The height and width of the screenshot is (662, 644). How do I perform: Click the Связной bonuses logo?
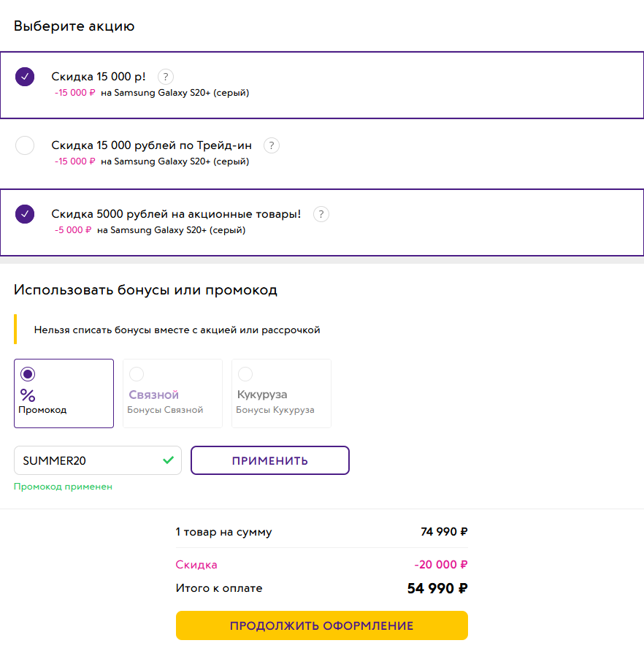[154, 395]
